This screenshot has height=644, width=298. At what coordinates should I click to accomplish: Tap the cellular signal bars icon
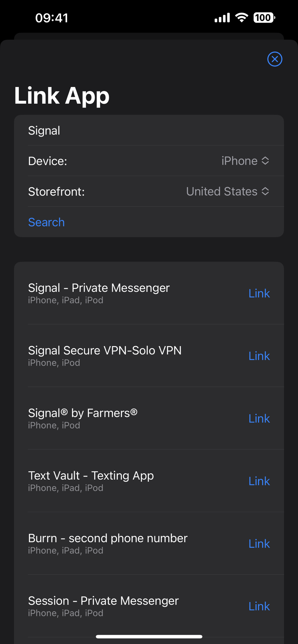pyautogui.click(x=222, y=18)
